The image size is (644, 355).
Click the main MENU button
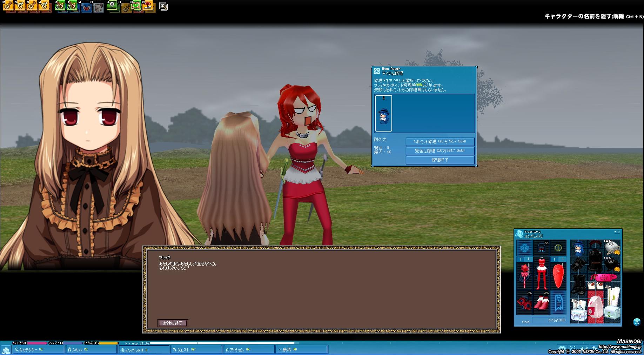click(6, 350)
